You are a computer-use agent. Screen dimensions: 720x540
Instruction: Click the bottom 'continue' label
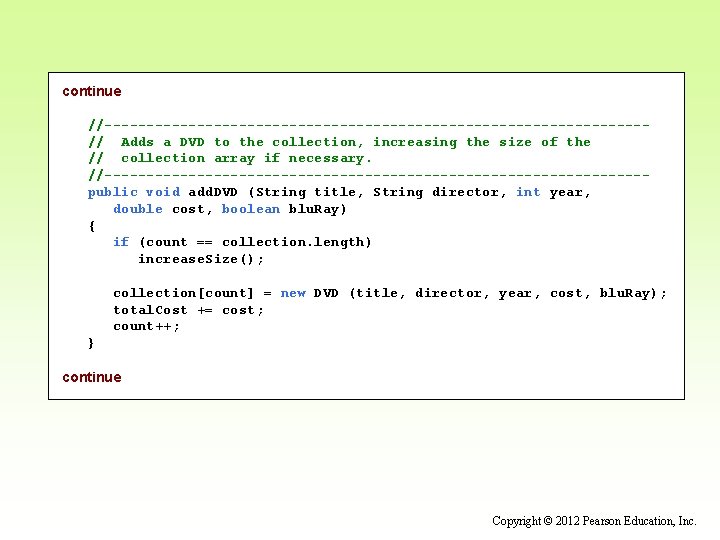pyautogui.click(x=92, y=377)
